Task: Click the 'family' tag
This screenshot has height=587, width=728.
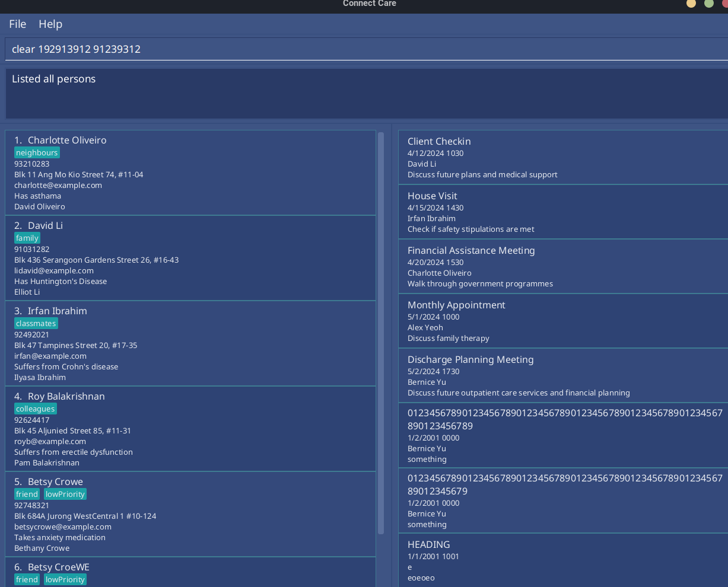Action: point(27,238)
